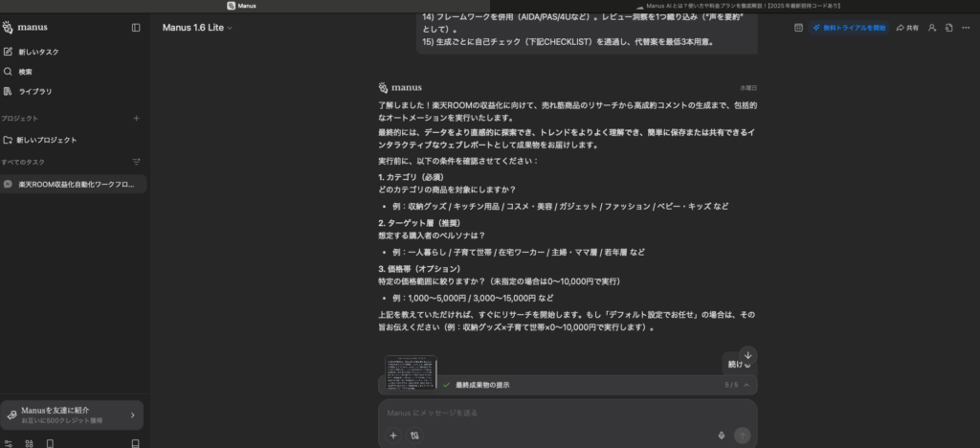
Task: Open the calendar icon in the top bar
Action: coord(798,28)
